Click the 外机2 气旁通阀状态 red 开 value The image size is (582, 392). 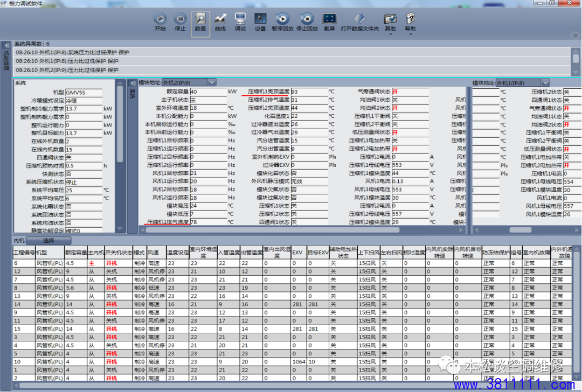click(x=410, y=92)
